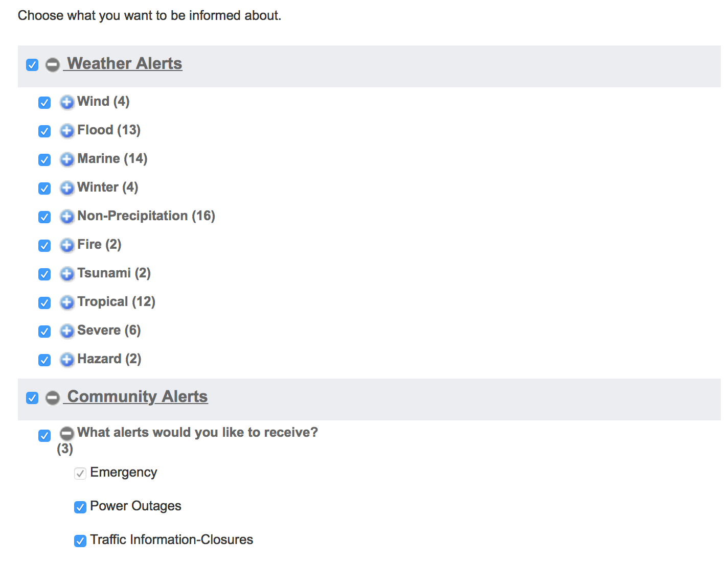728x565 pixels.
Task: Click the Community Alerts heading link
Action: (137, 397)
